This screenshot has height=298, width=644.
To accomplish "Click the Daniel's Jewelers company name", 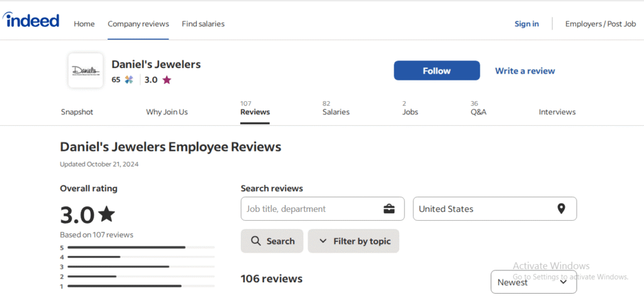I will (x=156, y=65).
